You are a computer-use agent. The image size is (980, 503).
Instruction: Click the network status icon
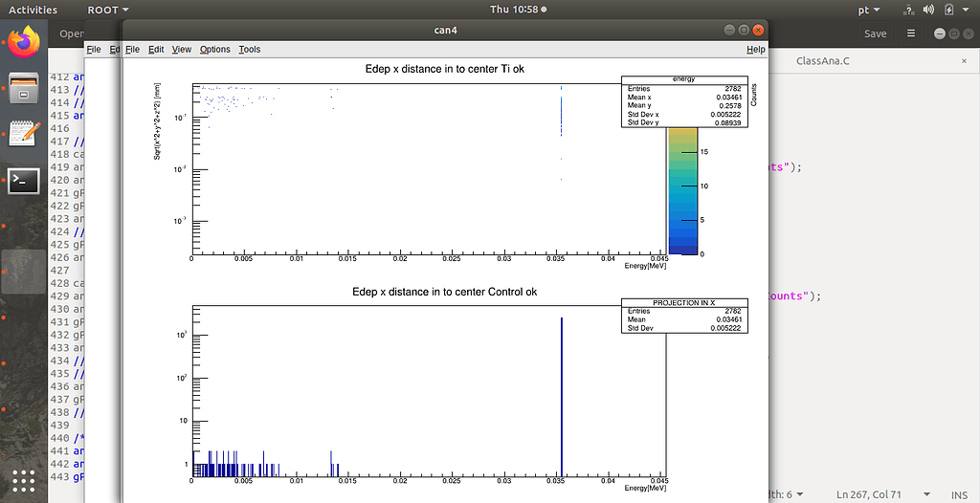click(908, 10)
